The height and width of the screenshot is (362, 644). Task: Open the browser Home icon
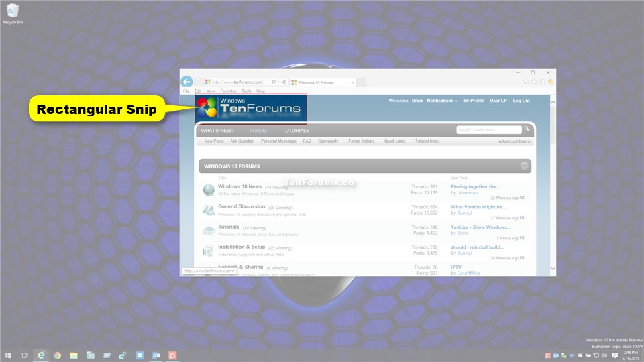point(526,82)
